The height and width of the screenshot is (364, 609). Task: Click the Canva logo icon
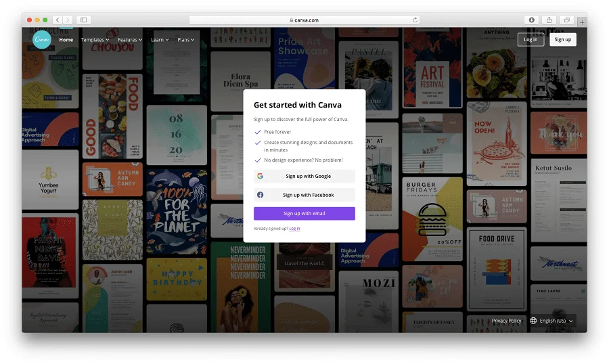(42, 39)
